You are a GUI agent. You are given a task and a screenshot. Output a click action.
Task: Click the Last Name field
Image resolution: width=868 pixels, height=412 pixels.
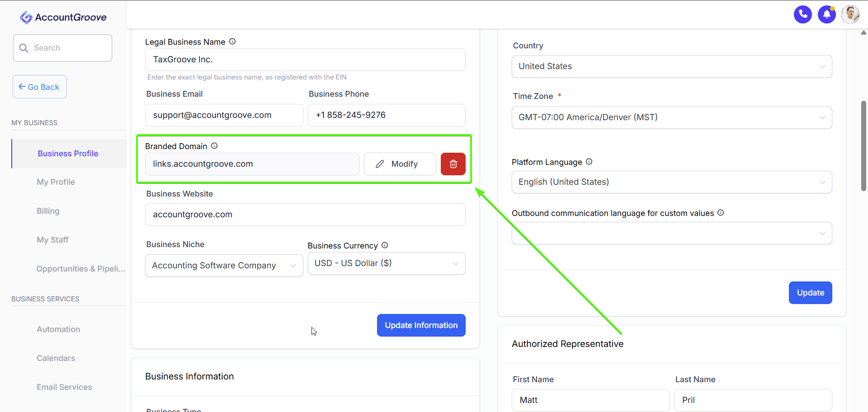coord(753,400)
